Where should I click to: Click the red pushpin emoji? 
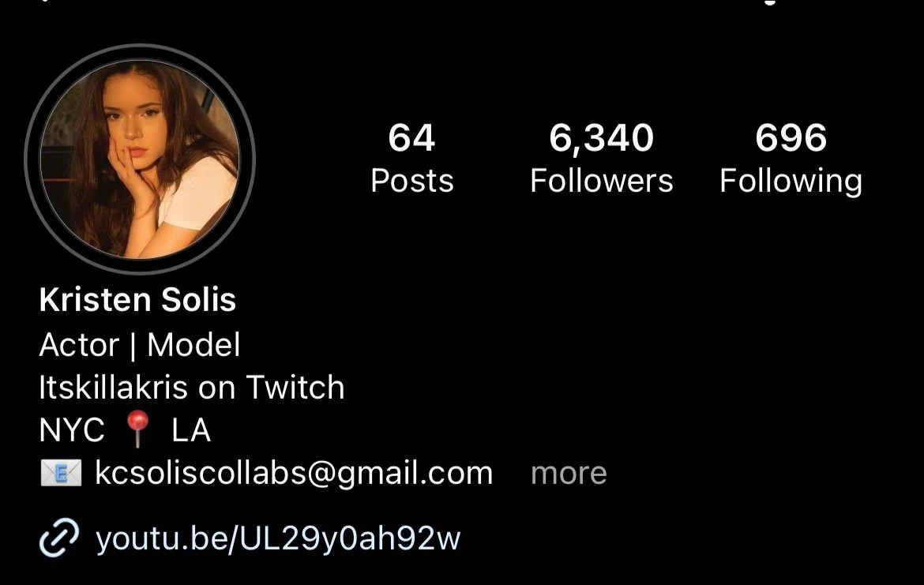138,429
